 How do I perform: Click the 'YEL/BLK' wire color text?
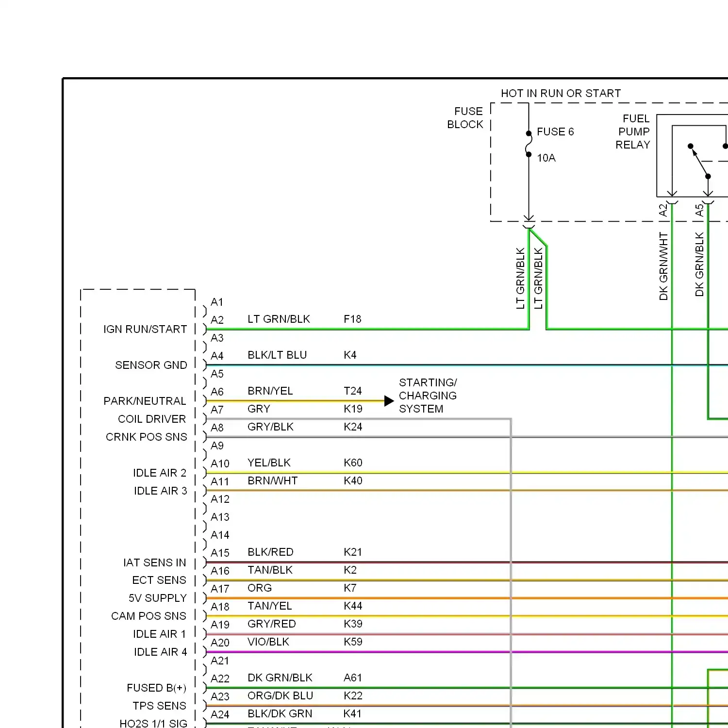(269, 463)
